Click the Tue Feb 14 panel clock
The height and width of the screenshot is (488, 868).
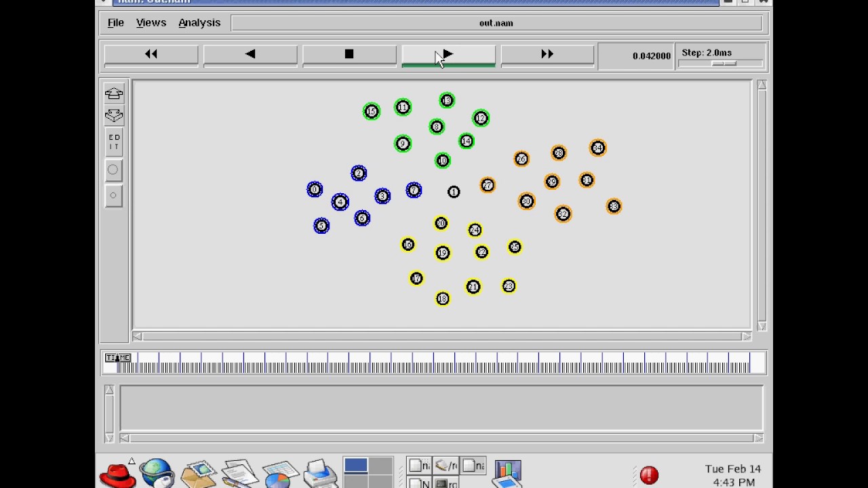733,476
